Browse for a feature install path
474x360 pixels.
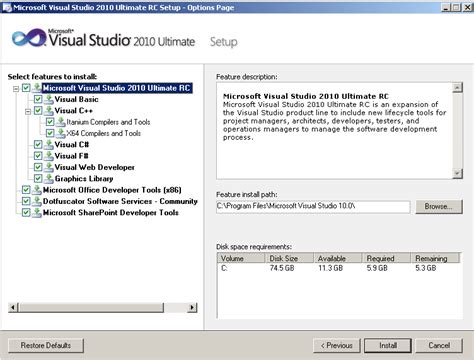pyautogui.click(x=439, y=207)
